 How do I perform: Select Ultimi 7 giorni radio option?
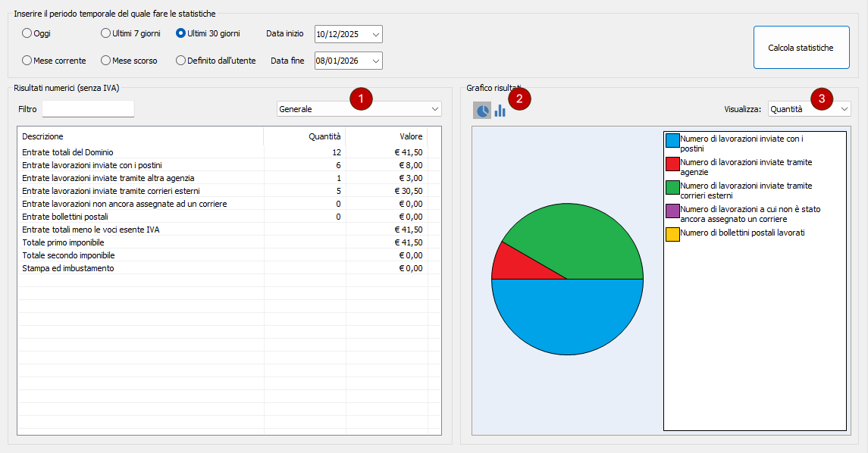pyautogui.click(x=106, y=33)
